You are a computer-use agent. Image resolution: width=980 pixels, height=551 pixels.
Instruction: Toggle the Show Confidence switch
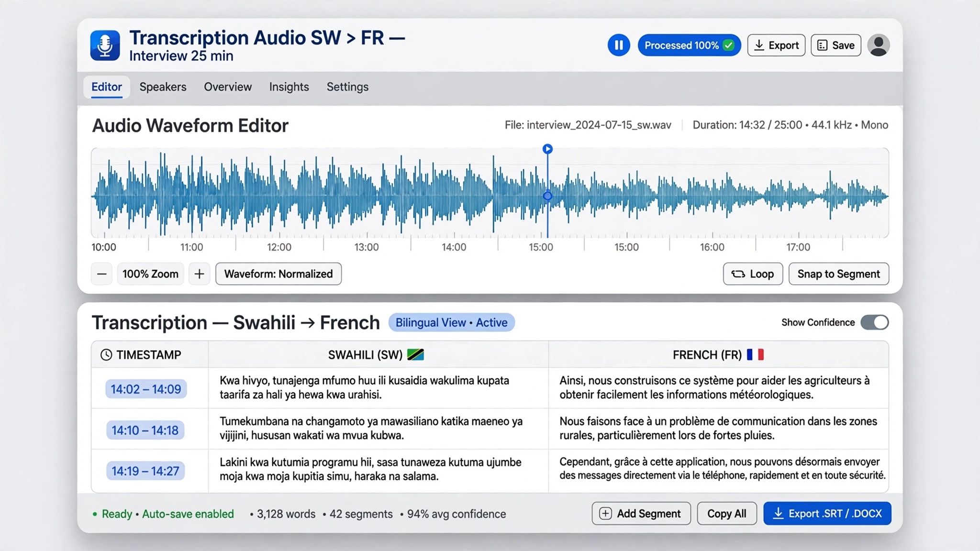[x=875, y=322]
